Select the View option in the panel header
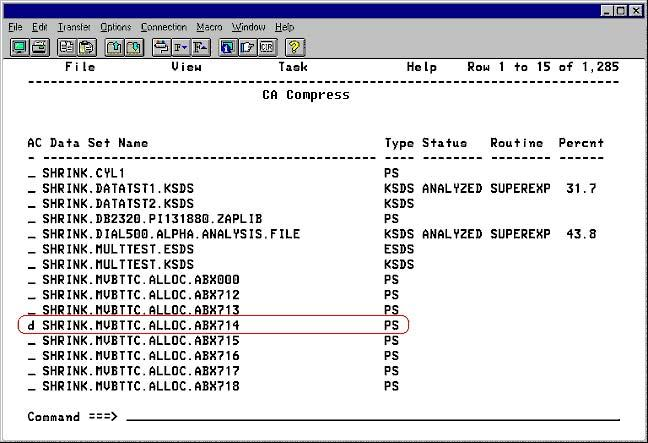The image size is (648, 443). coord(186,67)
